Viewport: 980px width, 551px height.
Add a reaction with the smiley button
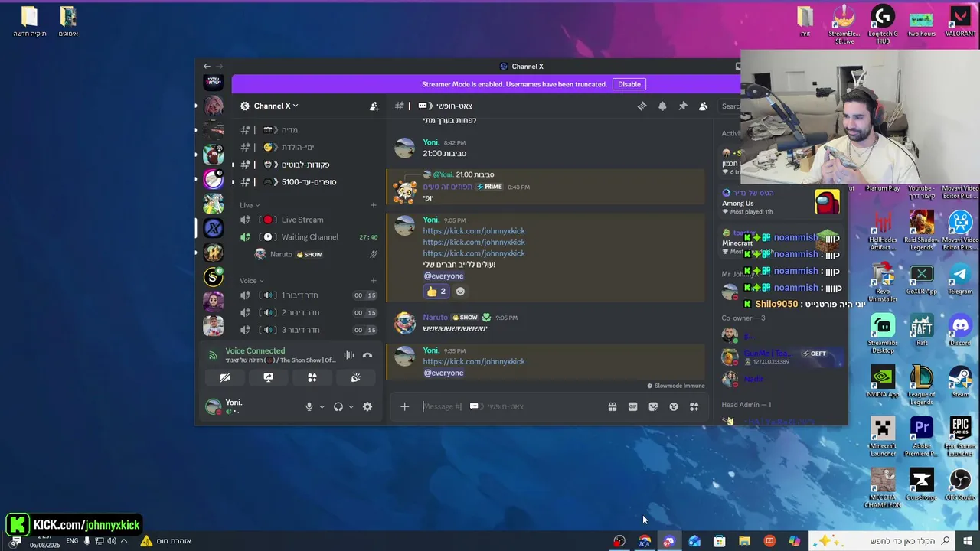(x=460, y=292)
